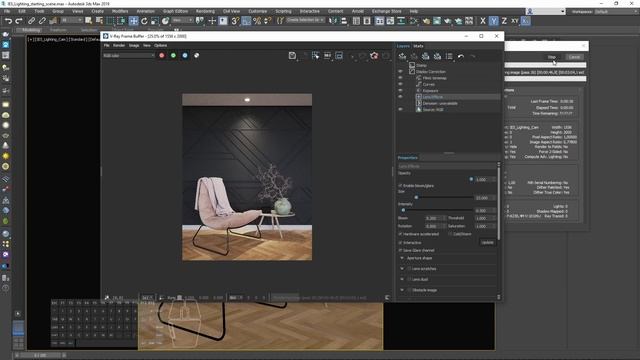640x360 pixels.
Task: Click the Z axis constraint button
Action: point(504,21)
